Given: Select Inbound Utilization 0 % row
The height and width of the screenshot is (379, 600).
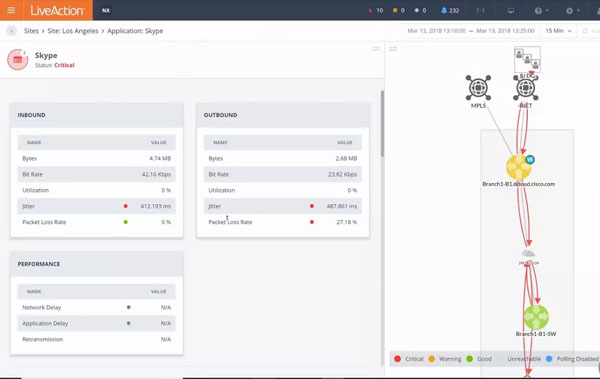Looking at the screenshot, I should pyautogui.click(x=96, y=190).
